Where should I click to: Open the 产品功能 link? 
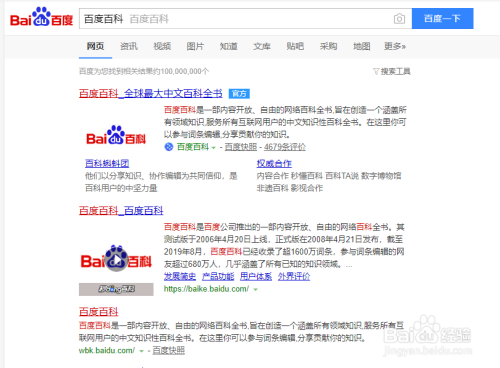point(218,276)
